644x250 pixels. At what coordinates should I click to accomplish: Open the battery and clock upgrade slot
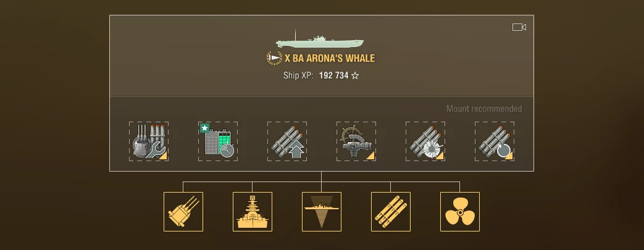218,141
